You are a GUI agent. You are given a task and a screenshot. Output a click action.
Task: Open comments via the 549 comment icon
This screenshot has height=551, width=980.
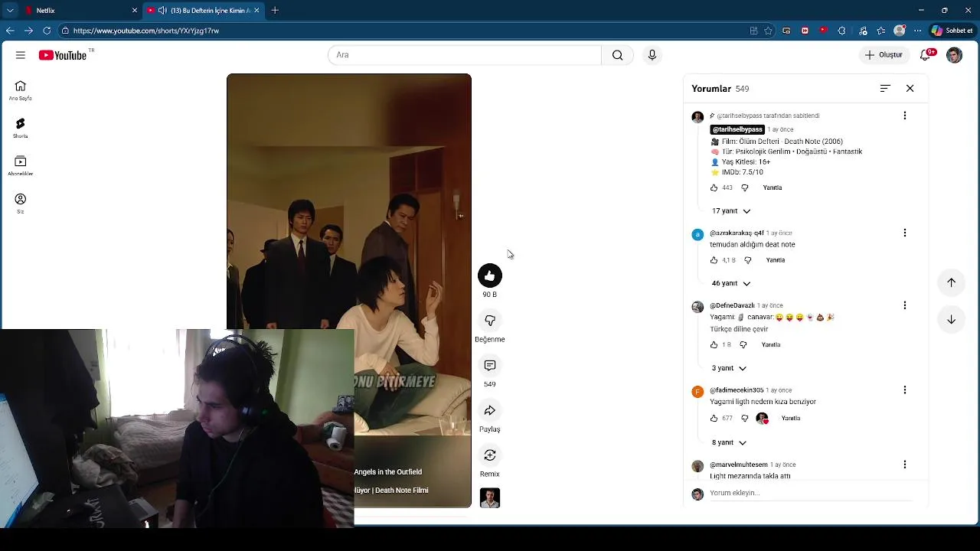[x=490, y=366]
